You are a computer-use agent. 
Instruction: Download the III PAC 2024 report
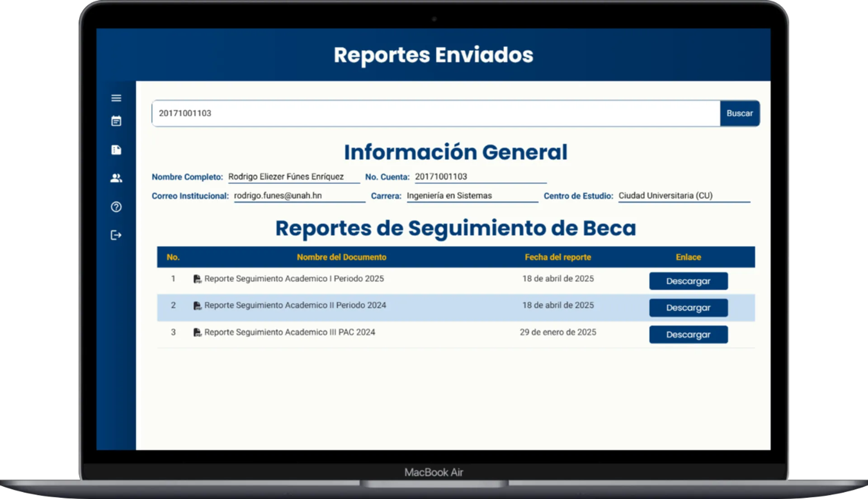point(688,335)
